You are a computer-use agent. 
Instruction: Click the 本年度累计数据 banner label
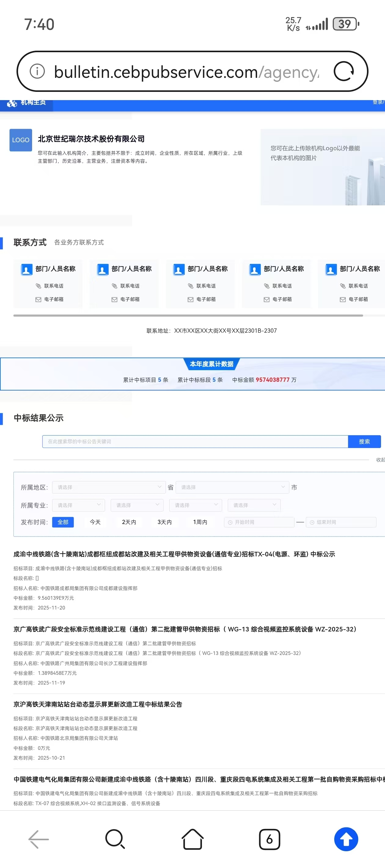(x=211, y=364)
